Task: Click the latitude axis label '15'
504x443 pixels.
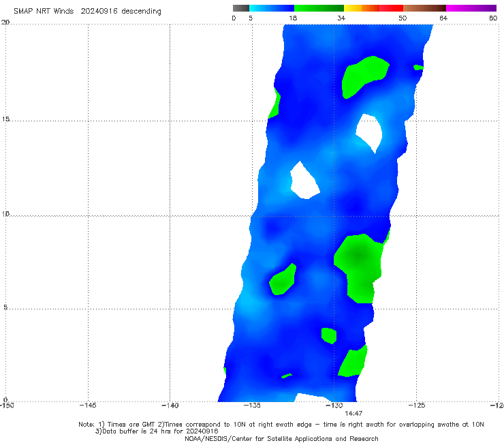Action: coord(5,119)
